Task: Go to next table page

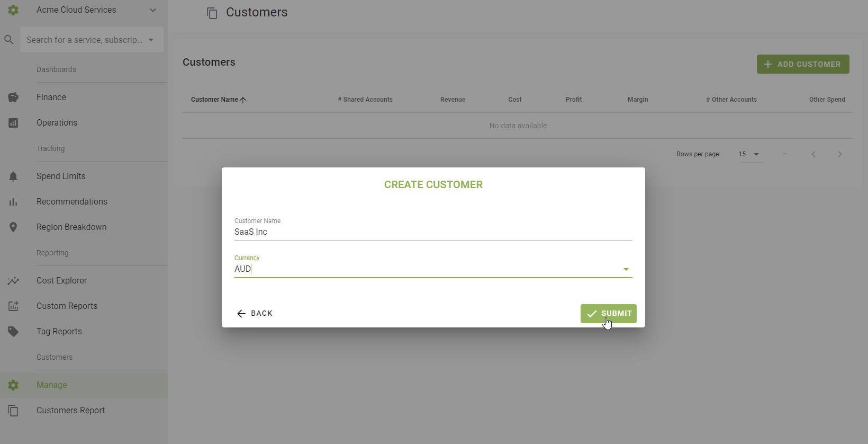Action: (840, 154)
